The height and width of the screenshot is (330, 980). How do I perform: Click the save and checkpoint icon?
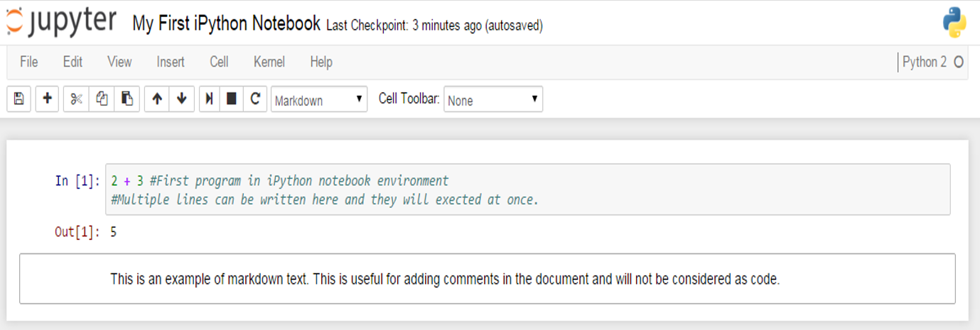pyautogui.click(x=18, y=99)
